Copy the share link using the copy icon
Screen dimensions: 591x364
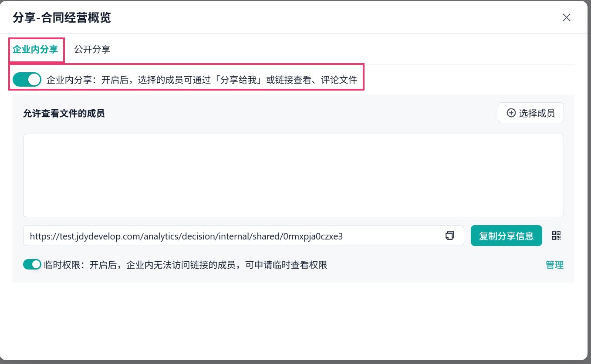point(450,236)
